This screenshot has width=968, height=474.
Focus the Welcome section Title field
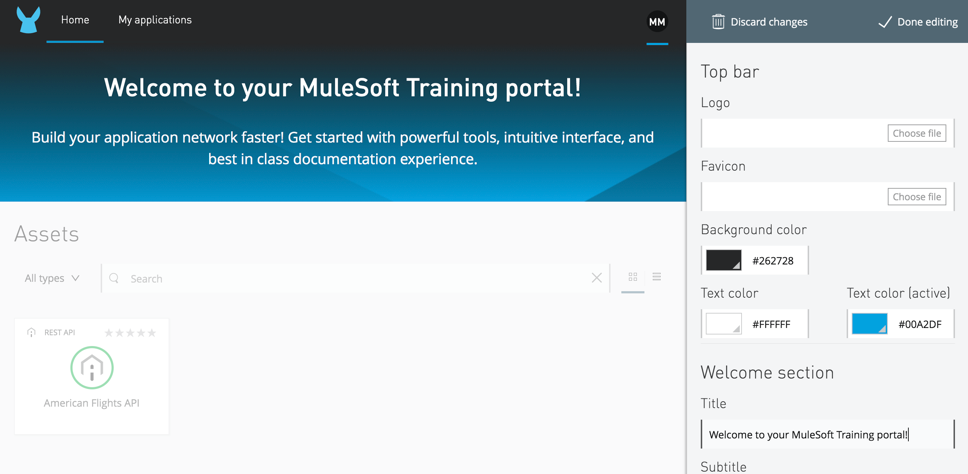(x=827, y=434)
